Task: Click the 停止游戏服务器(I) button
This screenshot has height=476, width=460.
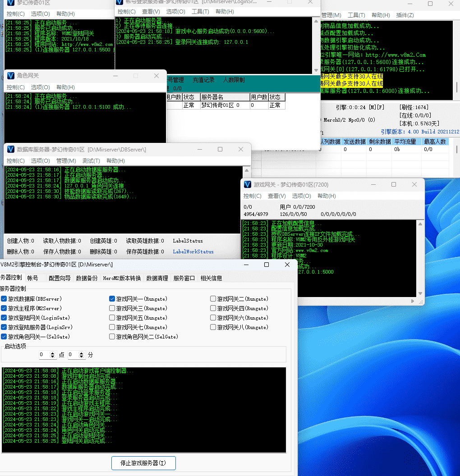Action: click(x=143, y=463)
